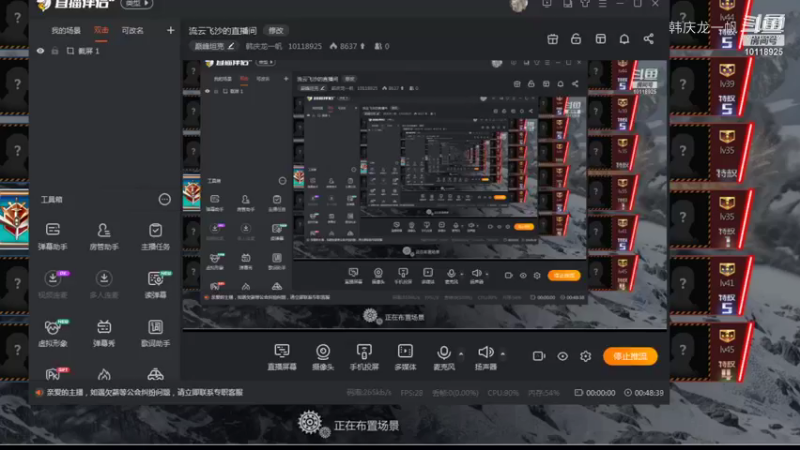
Task: Select the 双击 scene tab
Action: pos(101,31)
